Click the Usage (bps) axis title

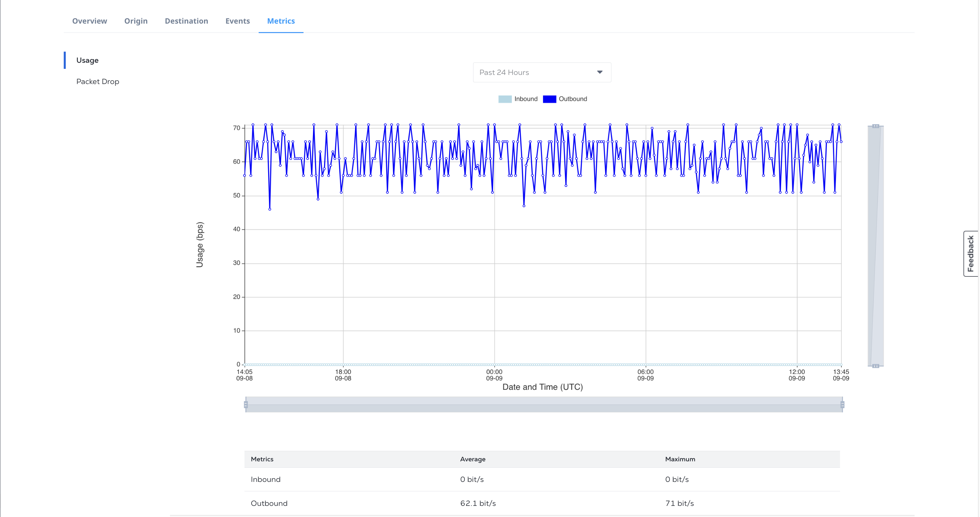pos(200,244)
